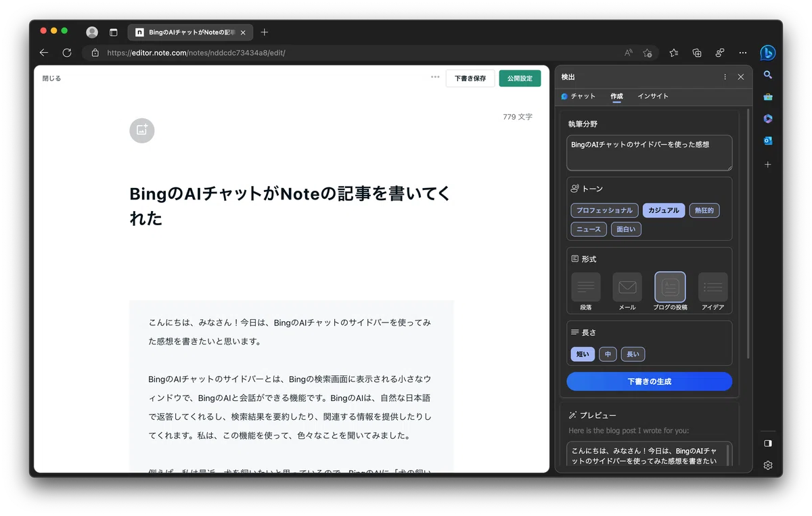Close the 検出 Bing panel
Screen dimensions: 812x516
coord(741,77)
